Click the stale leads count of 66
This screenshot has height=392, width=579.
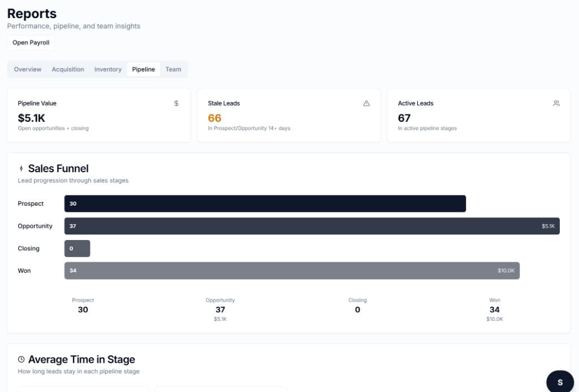click(x=214, y=118)
